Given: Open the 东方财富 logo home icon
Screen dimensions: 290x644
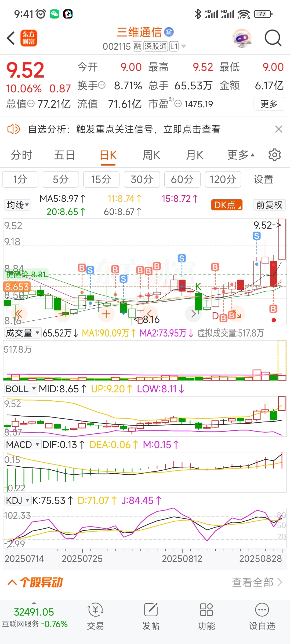Looking at the screenshot, I should (x=29, y=38).
